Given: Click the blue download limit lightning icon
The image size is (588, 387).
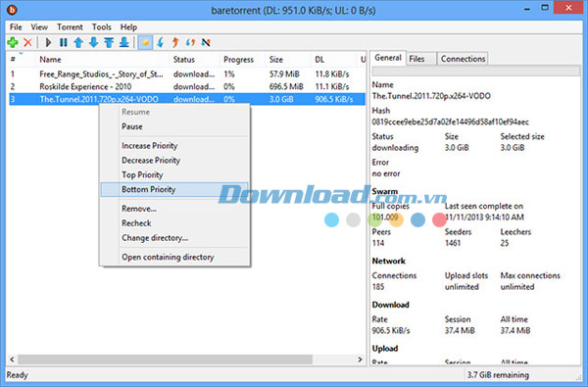Looking at the screenshot, I should 161,42.
